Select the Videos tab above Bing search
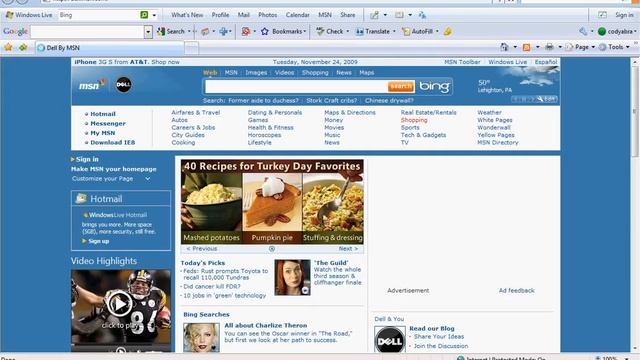The height and width of the screenshot is (360, 640). (x=284, y=73)
